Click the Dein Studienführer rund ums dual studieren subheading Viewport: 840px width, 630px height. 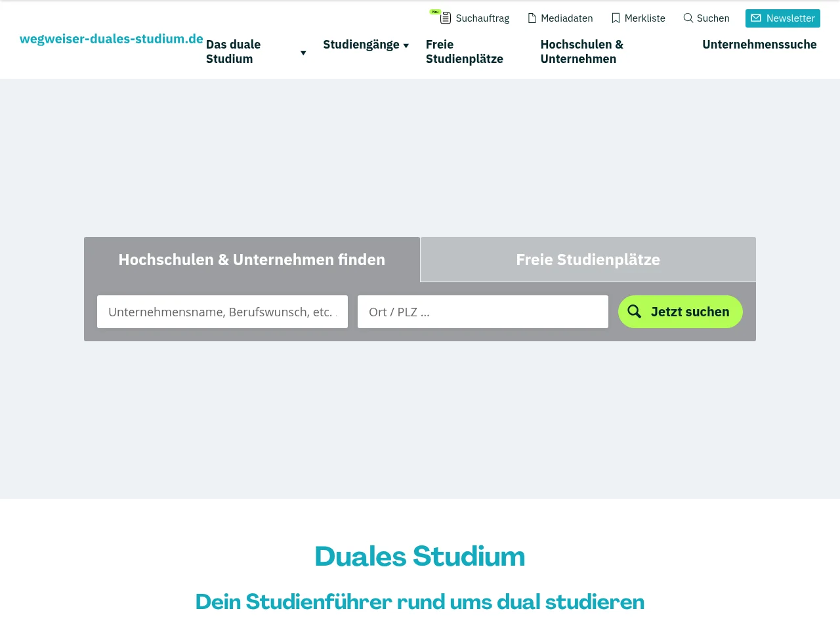point(420,602)
